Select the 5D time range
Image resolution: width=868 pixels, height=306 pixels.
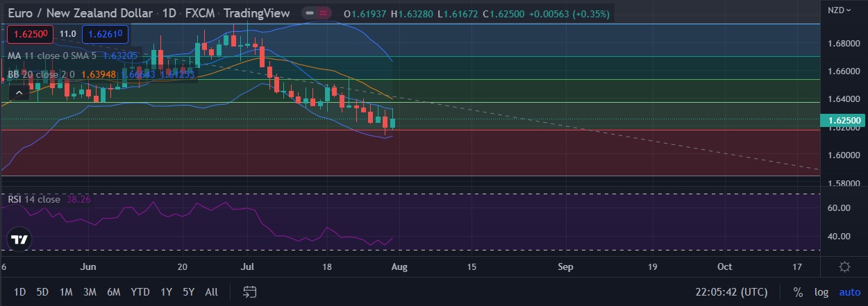[42, 292]
